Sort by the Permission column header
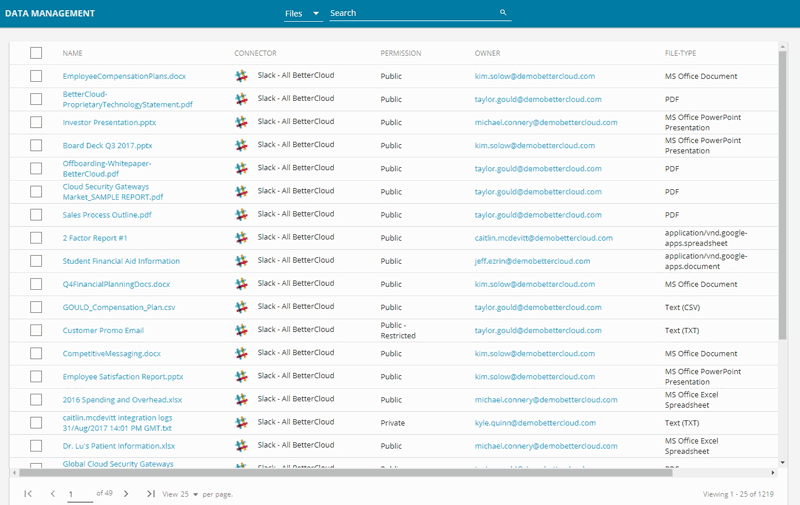This screenshot has height=505, width=800. (x=400, y=53)
